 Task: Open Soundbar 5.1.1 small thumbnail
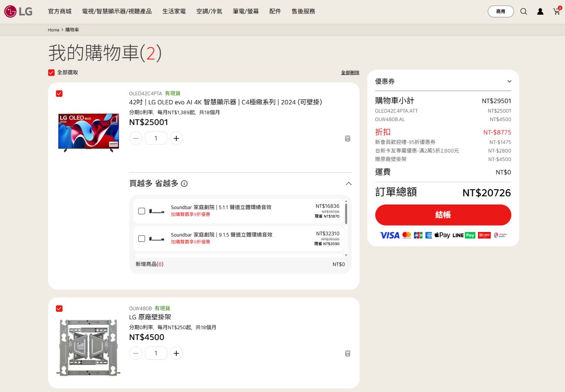click(157, 211)
